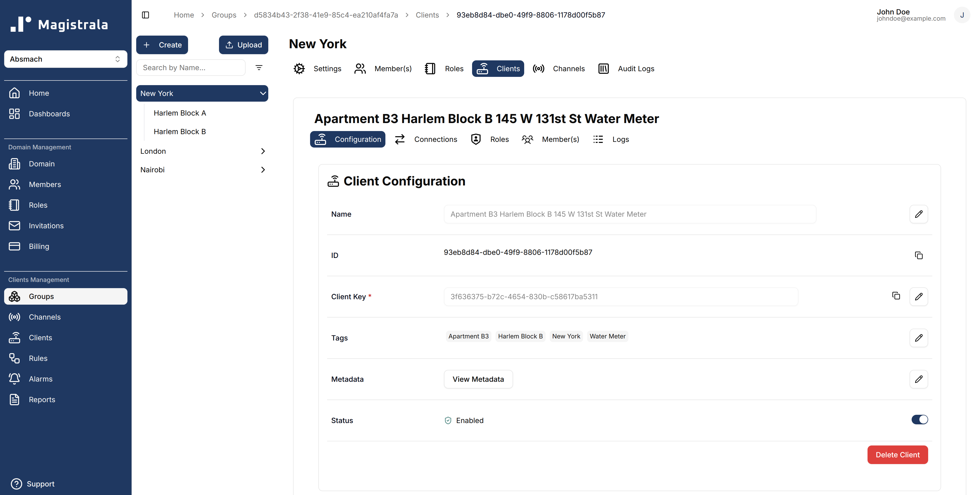Edit the Tags list

(919, 337)
